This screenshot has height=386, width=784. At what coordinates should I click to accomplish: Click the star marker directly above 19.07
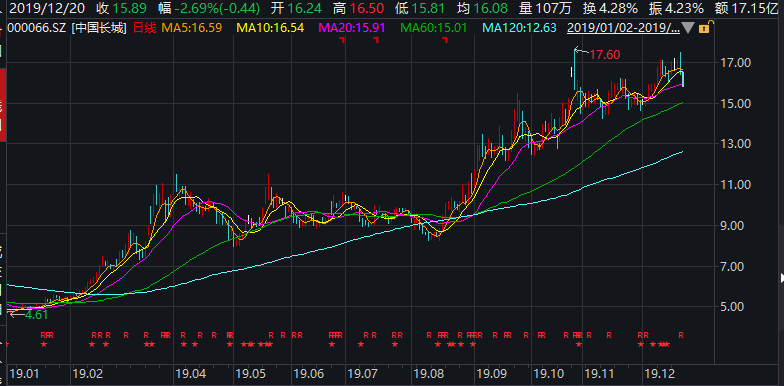pyautogui.click(x=361, y=344)
